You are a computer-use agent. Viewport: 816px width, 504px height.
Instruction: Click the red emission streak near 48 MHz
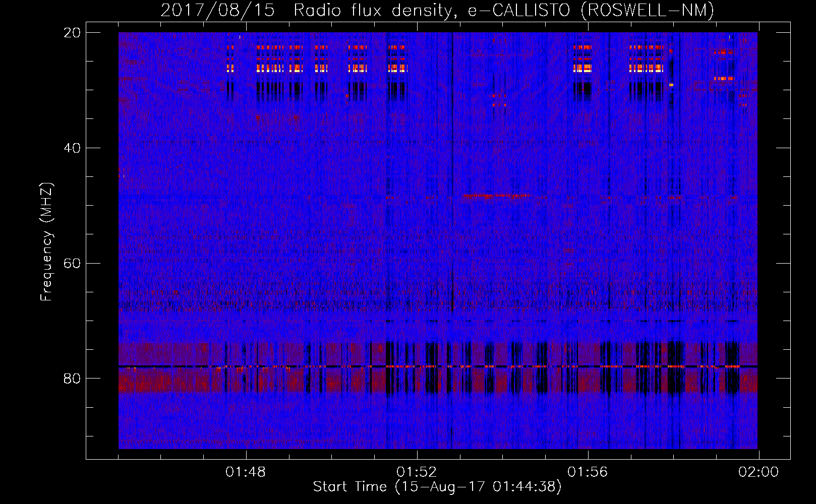(x=496, y=195)
